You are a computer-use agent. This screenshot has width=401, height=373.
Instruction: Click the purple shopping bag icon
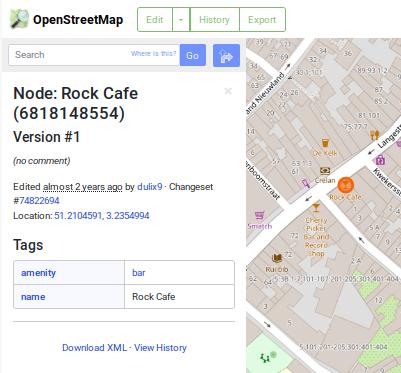380,160
